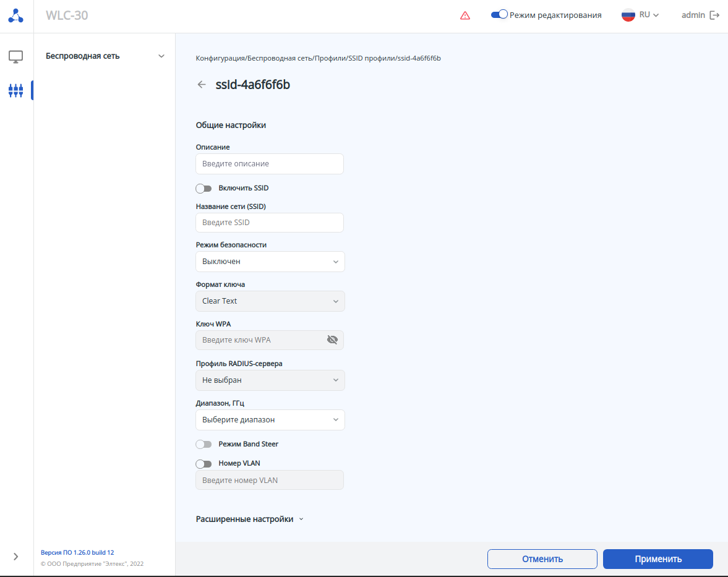Click the Применить button
The height and width of the screenshot is (577, 728).
[x=657, y=559]
